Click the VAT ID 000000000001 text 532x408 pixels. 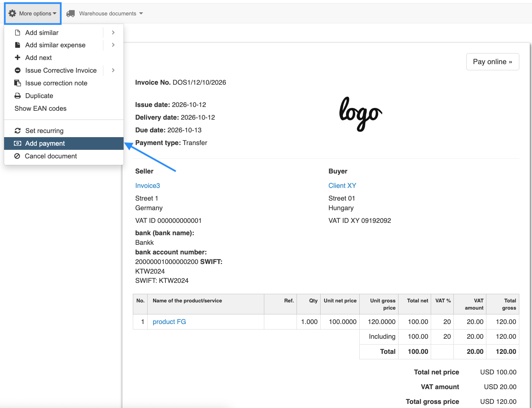pos(168,220)
